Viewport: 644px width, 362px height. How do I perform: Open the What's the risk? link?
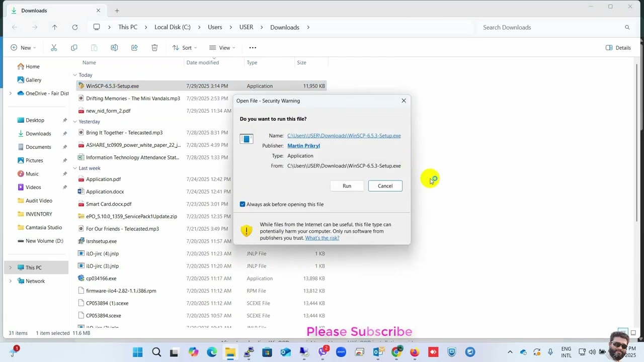click(x=322, y=238)
